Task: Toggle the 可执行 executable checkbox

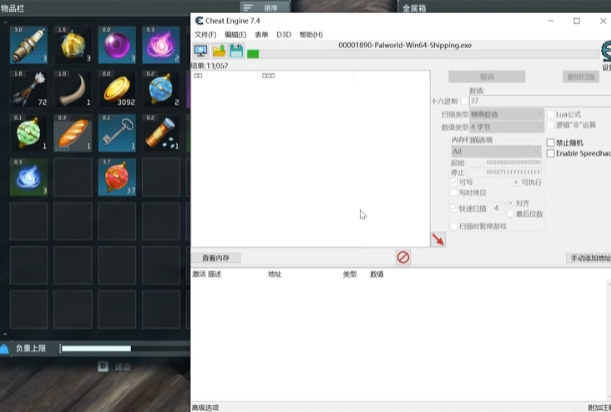Action: 516,182
